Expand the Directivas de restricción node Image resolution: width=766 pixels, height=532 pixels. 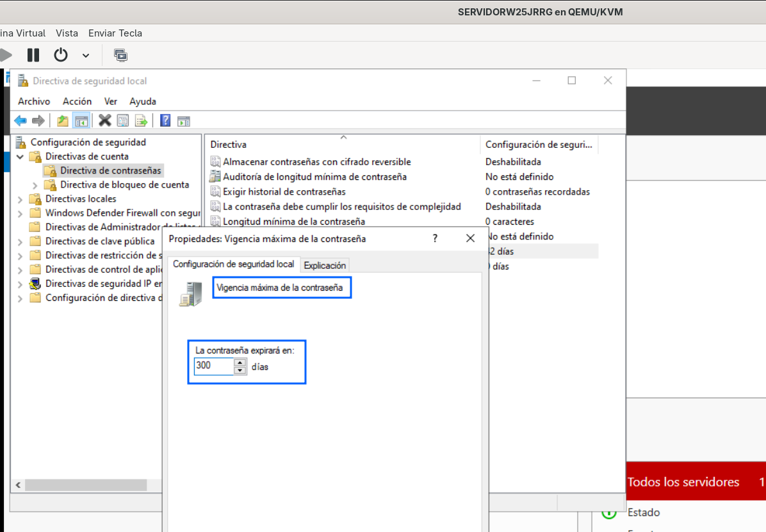point(20,256)
